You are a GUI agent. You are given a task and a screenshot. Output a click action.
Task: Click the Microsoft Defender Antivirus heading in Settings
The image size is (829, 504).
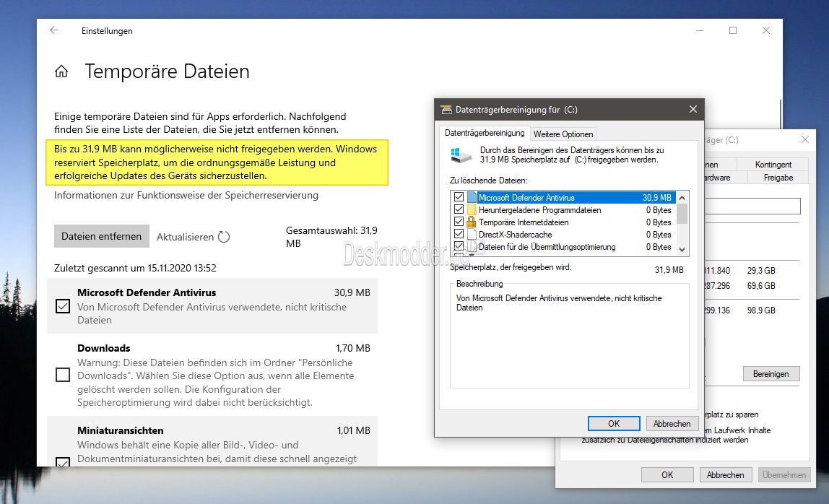tap(147, 292)
